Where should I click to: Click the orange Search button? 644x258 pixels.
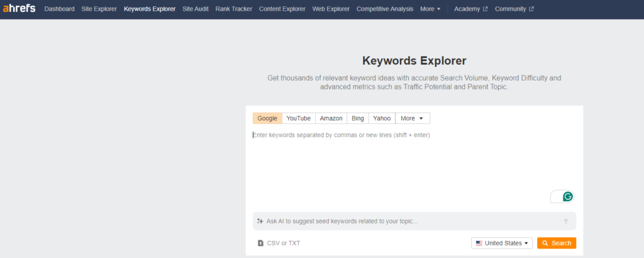(557, 243)
